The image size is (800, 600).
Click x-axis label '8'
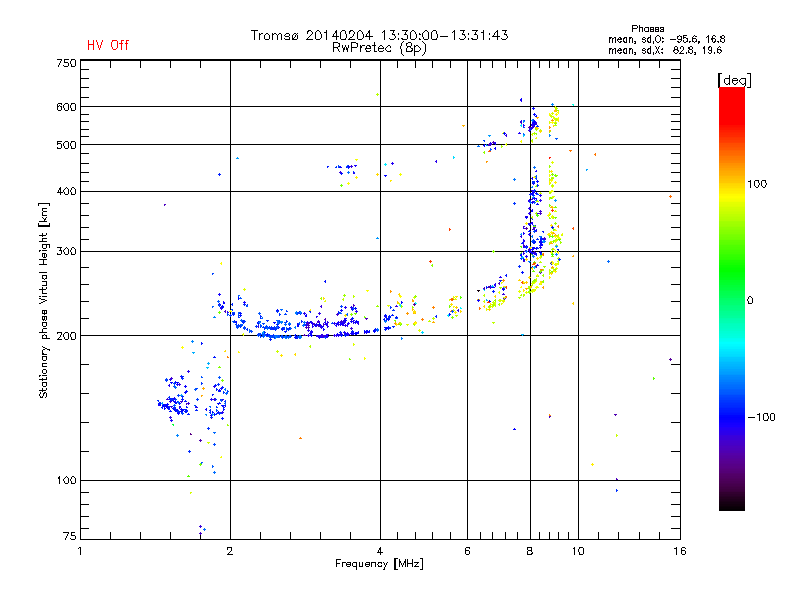pyautogui.click(x=530, y=551)
